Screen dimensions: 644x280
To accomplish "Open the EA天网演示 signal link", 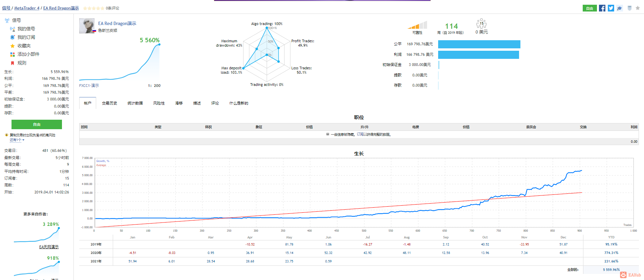I will coord(49,247).
